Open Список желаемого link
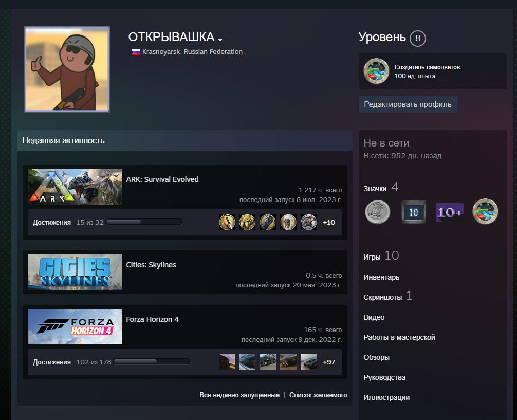The height and width of the screenshot is (420, 517). coord(318,395)
